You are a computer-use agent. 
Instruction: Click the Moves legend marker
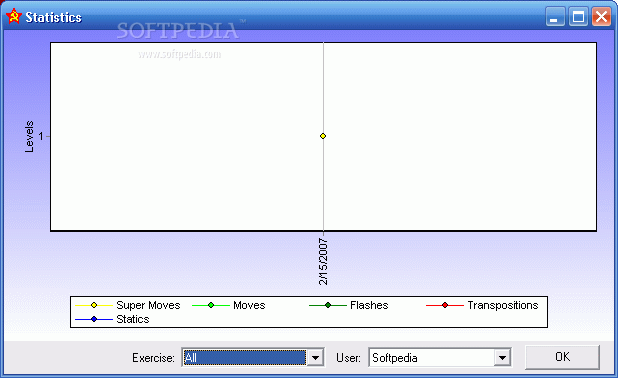tap(211, 305)
